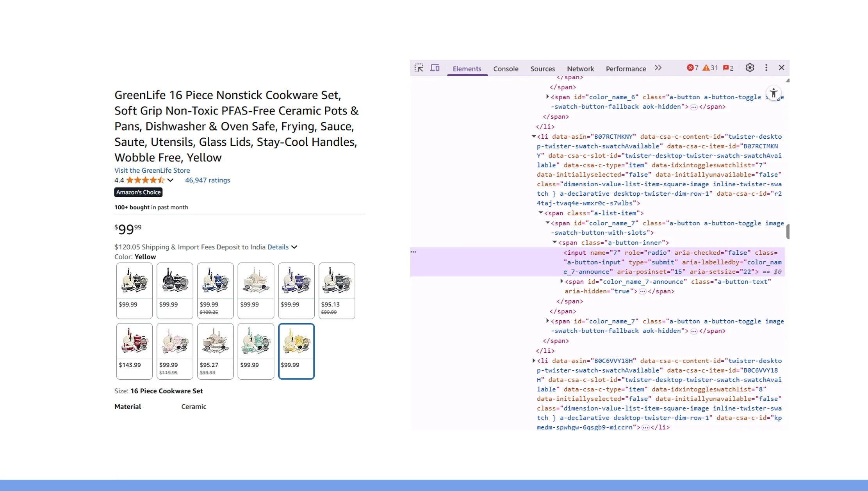The width and height of the screenshot is (868, 491).
Task: Click the Amazon's Choice badge
Action: 138,192
